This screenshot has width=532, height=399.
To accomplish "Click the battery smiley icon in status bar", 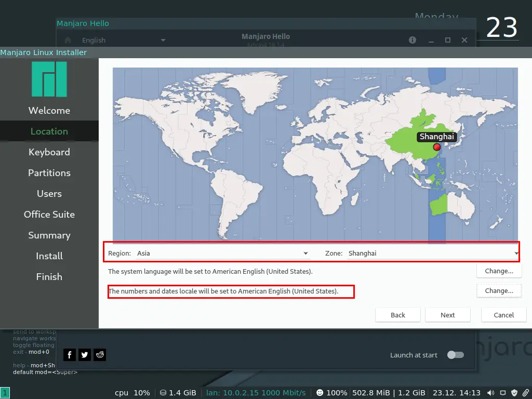I will [x=320, y=393].
